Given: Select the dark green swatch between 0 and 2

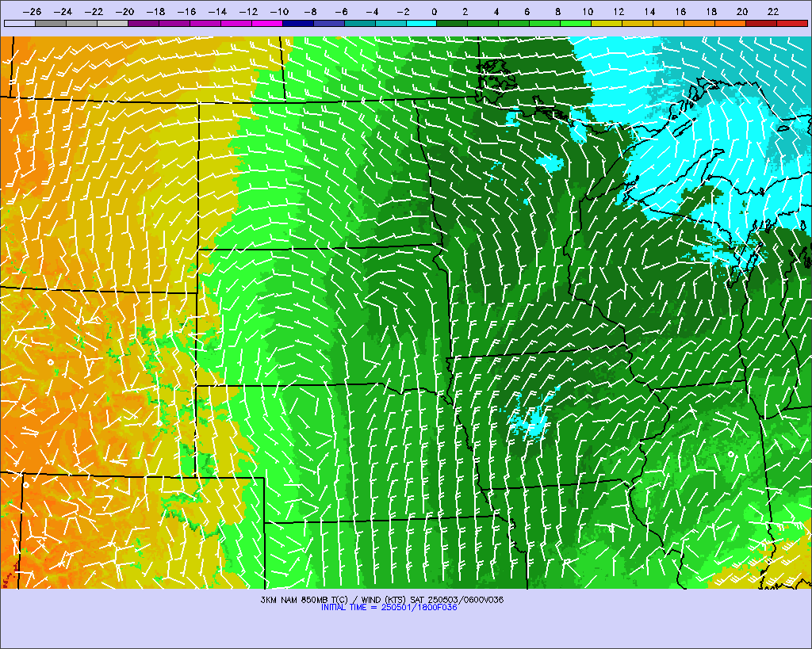Looking at the screenshot, I should (452, 23).
